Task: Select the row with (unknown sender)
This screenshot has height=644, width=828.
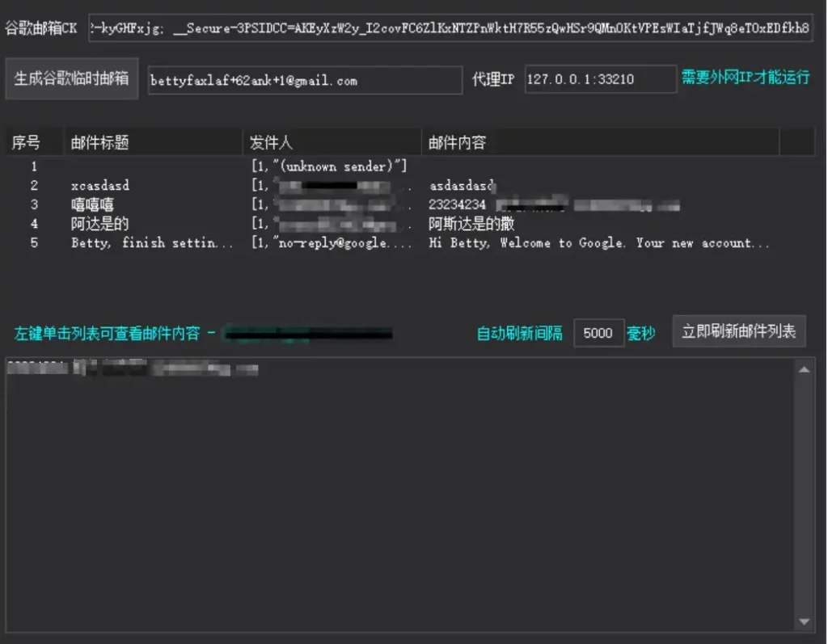Action: click(x=410, y=166)
